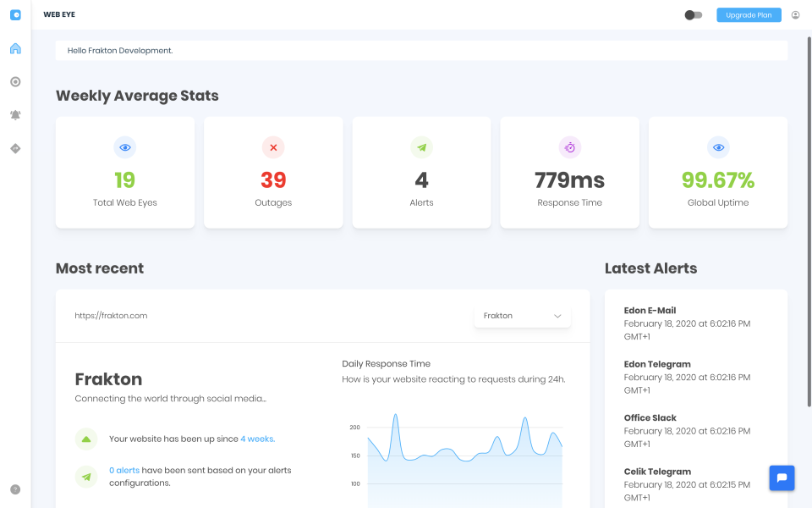Click the diamond navigation icon in sidebar
The image size is (812, 508).
click(14, 147)
